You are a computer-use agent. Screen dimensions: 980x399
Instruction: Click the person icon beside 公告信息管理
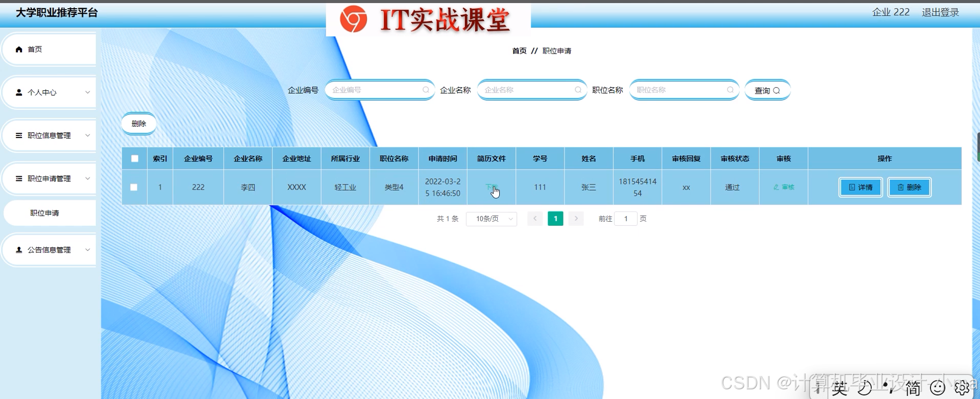pyautogui.click(x=19, y=250)
